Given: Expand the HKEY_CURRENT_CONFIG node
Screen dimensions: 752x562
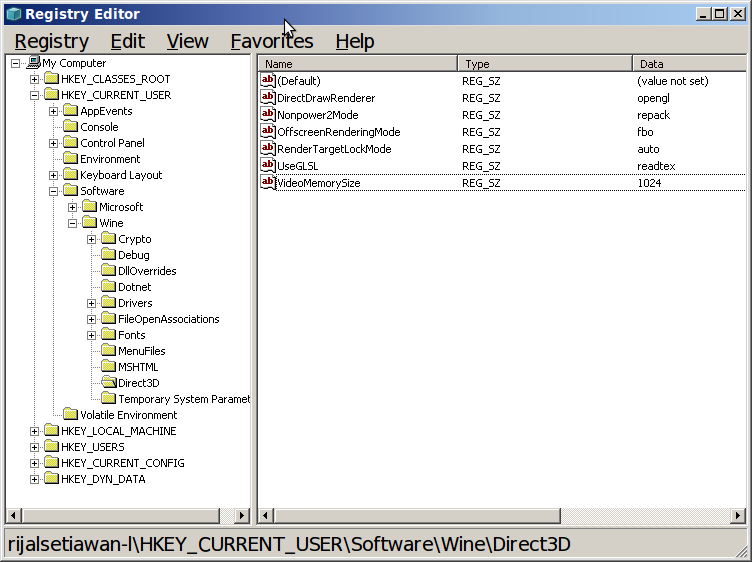Looking at the screenshot, I should [35, 463].
